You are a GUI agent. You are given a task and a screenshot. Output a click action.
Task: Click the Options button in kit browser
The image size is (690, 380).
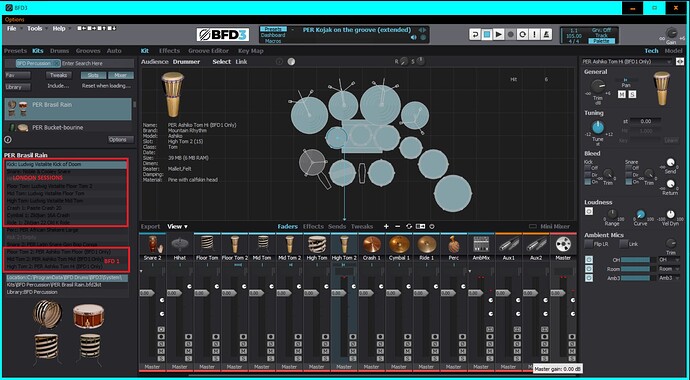click(x=121, y=140)
